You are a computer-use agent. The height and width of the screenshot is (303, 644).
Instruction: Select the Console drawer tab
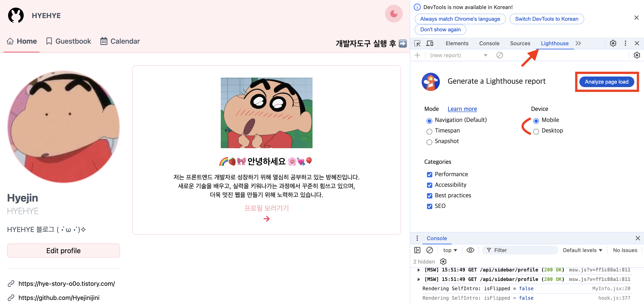pyautogui.click(x=436, y=238)
